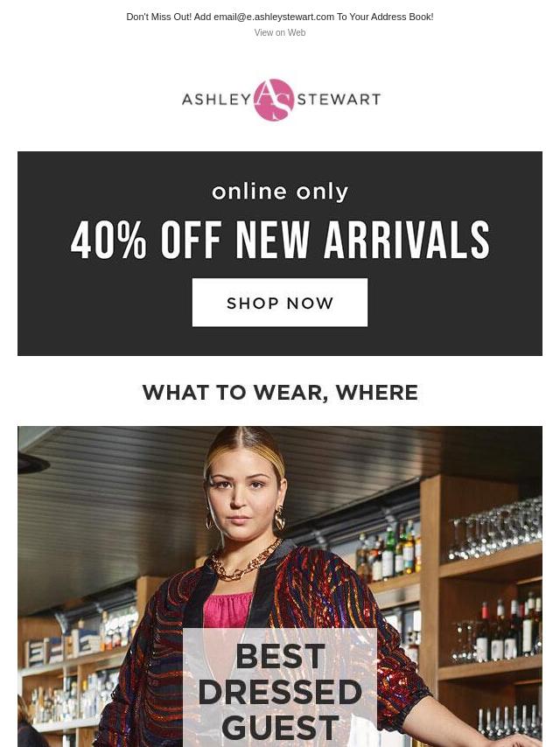Select the 40% OFF NEW ARRIVALS headline

pos(280,240)
